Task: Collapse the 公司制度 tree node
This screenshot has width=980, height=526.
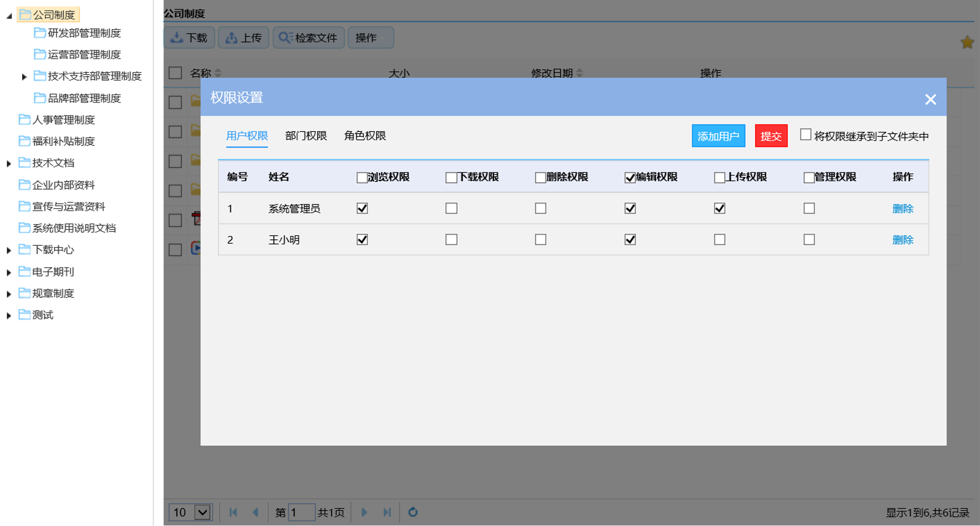Action: coord(9,16)
